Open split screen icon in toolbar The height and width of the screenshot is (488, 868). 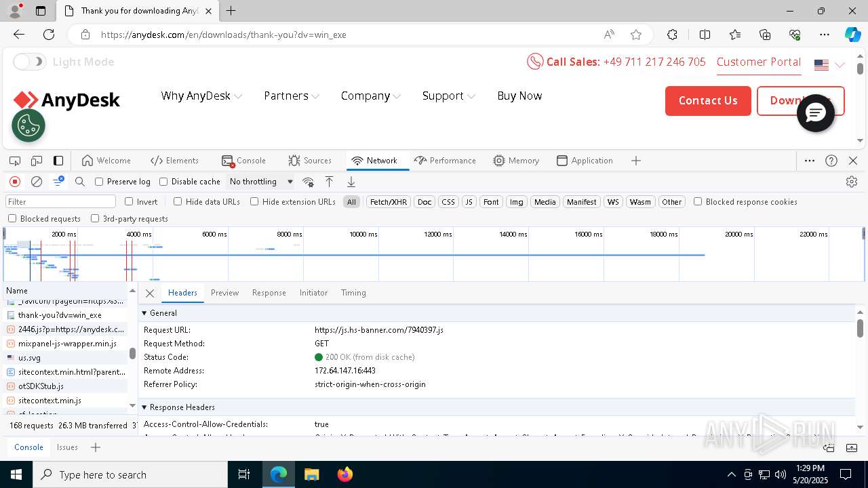coord(705,35)
